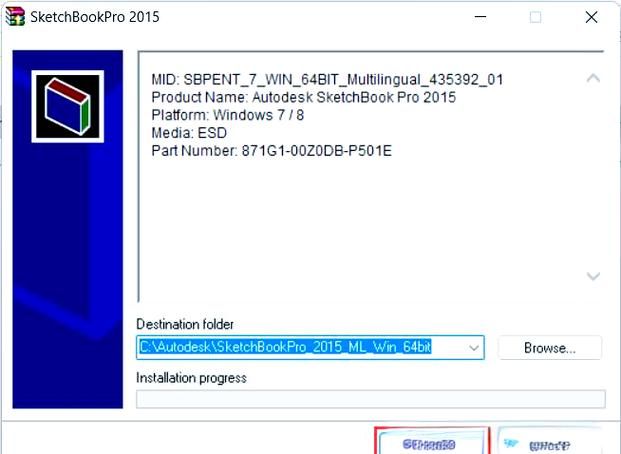Click inside the Destination folder path field
Screen dimensions: 621x454
click(300, 348)
